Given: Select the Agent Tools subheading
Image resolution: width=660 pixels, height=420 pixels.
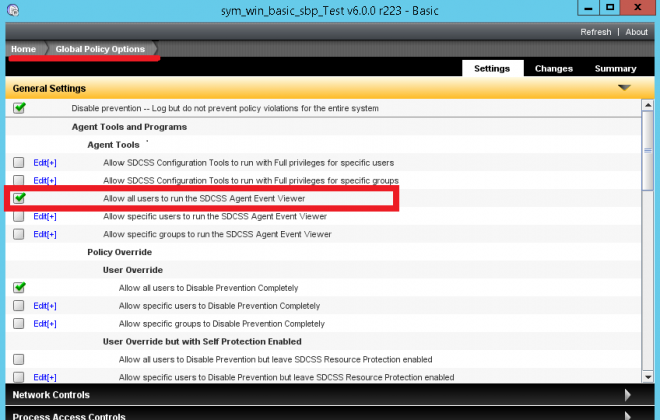Looking at the screenshot, I should click(113, 145).
